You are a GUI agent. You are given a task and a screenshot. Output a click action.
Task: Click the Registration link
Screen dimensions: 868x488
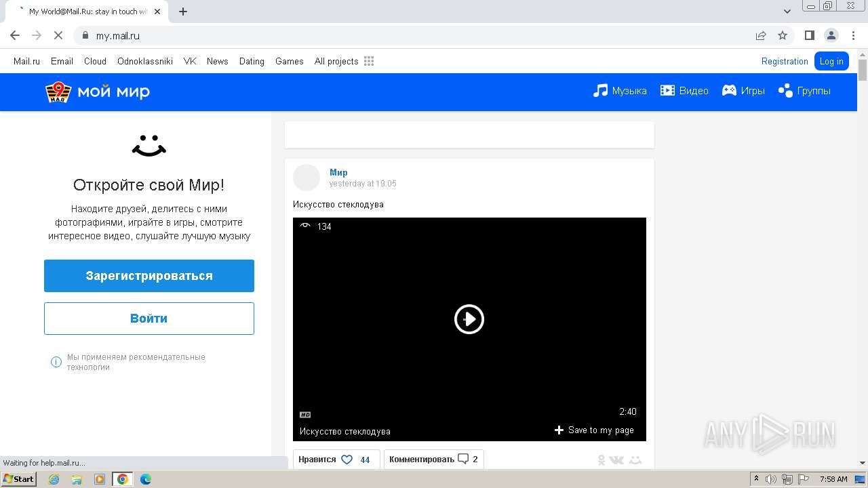[785, 61]
